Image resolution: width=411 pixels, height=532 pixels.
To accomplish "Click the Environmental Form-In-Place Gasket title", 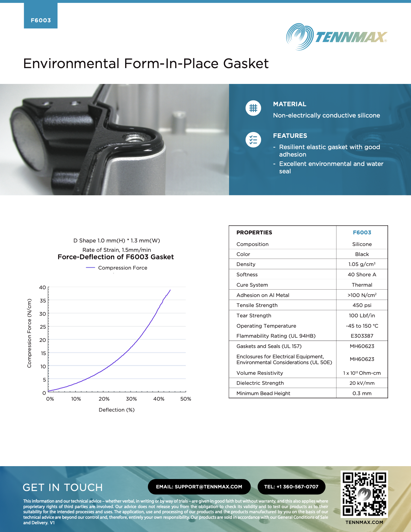I will pyautogui.click(x=146, y=63).
